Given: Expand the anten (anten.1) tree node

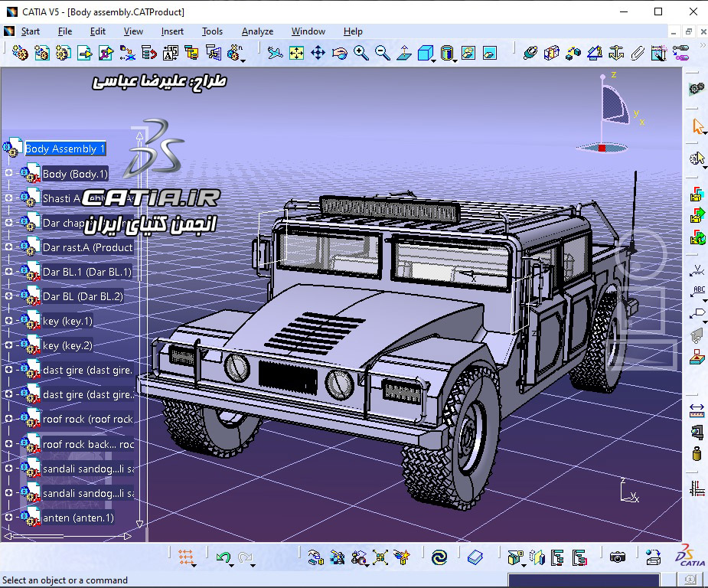Looking at the screenshot, I should click(x=8, y=517).
